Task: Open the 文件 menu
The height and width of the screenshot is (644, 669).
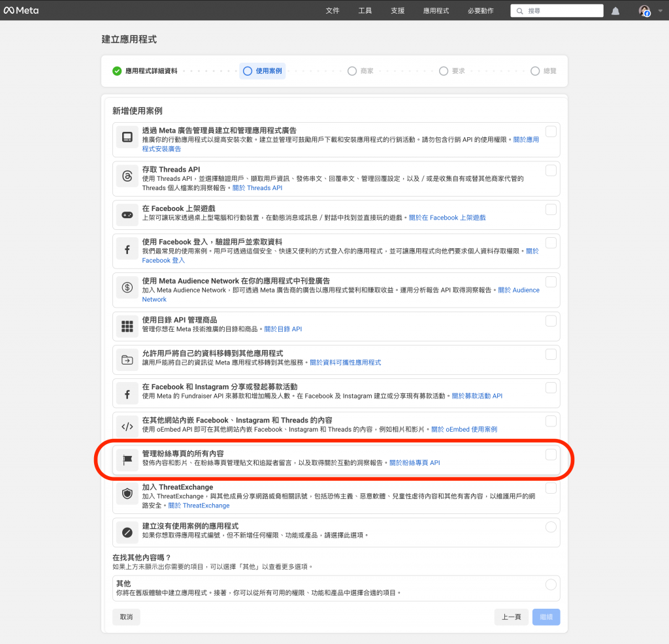Action: click(x=333, y=10)
